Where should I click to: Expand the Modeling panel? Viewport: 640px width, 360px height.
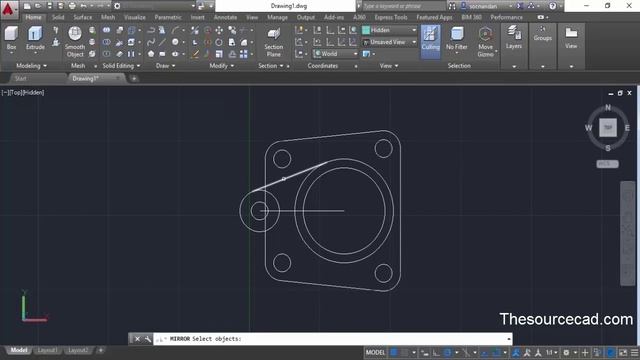tap(31, 66)
